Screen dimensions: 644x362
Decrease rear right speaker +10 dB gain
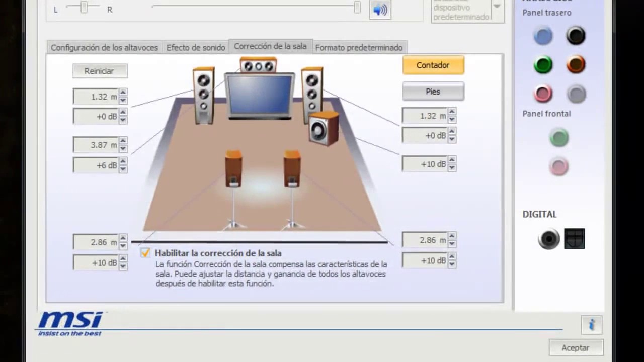(x=452, y=264)
